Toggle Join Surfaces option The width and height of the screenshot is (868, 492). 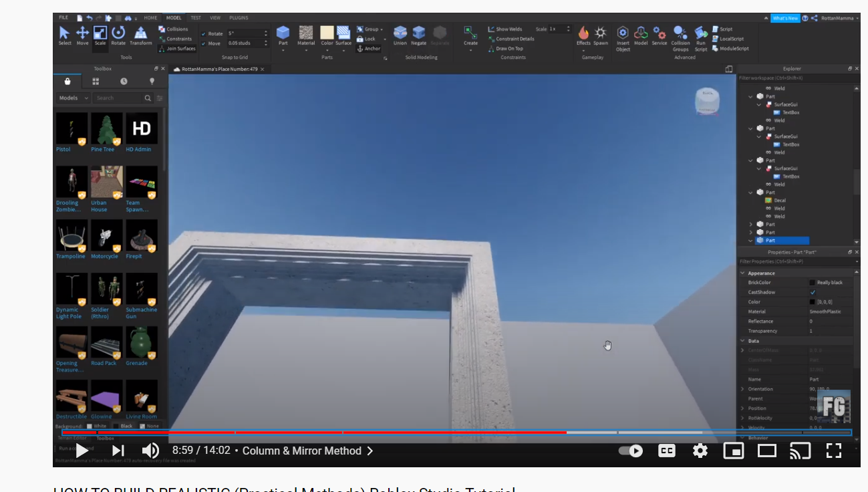pyautogui.click(x=177, y=49)
